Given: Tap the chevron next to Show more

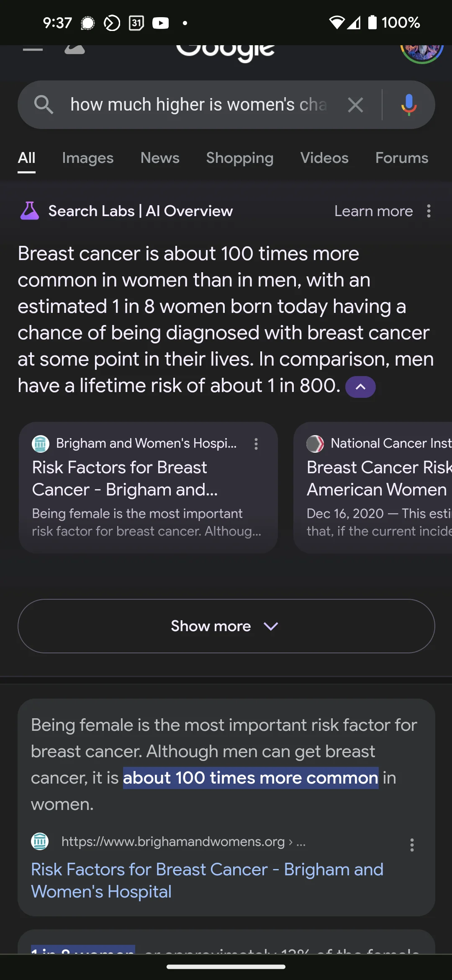Looking at the screenshot, I should click(271, 627).
